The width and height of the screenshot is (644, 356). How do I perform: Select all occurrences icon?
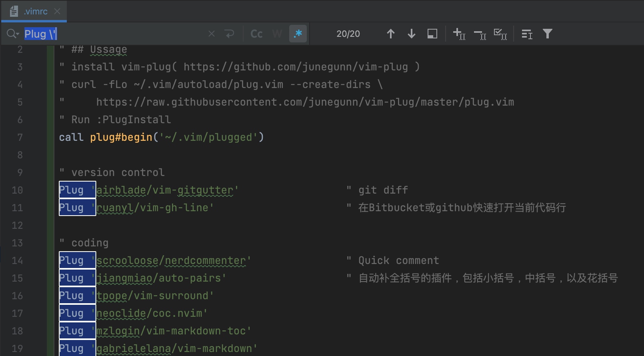click(x=500, y=34)
